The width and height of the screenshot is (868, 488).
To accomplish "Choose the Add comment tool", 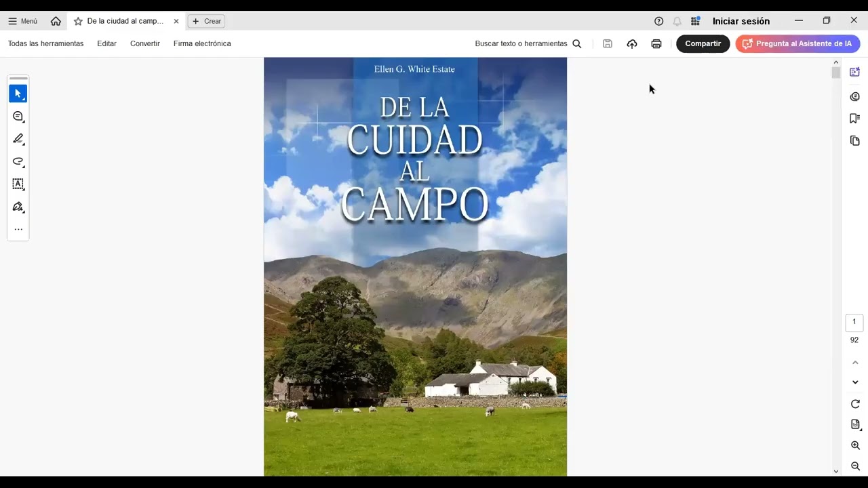I will pyautogui.click(x=18, y=117).
